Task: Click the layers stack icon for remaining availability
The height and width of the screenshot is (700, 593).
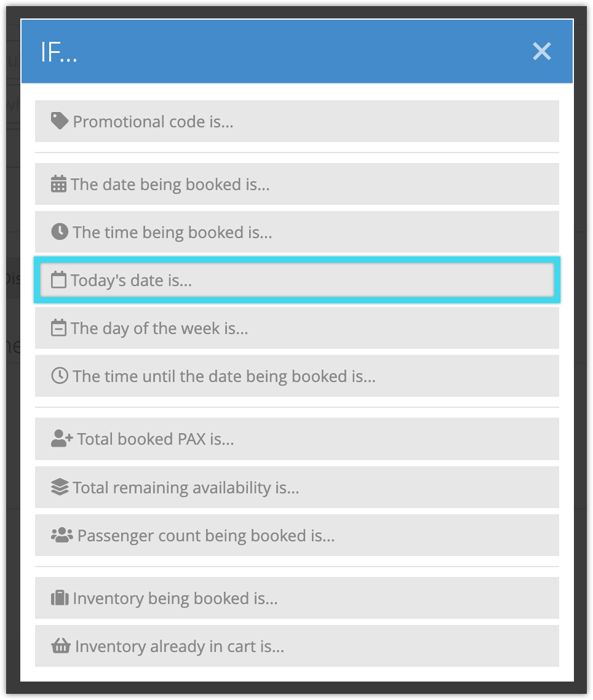Action: click(x=60, y=487)
